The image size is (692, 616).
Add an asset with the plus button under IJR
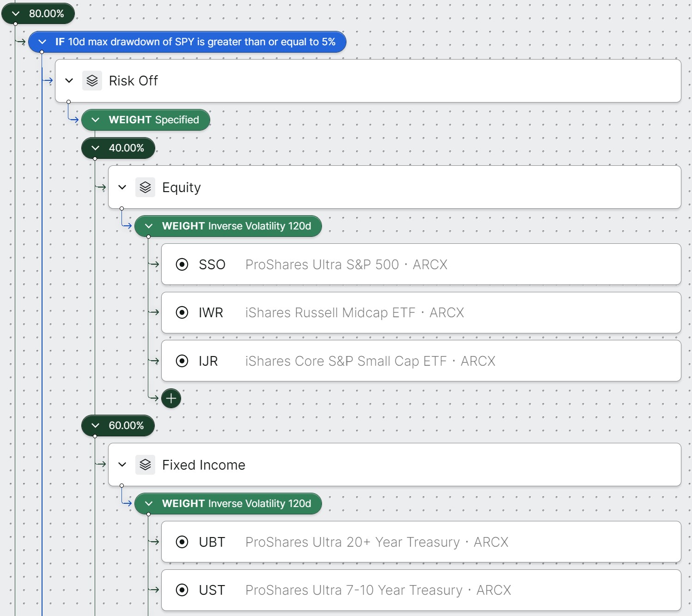[171, 399]
